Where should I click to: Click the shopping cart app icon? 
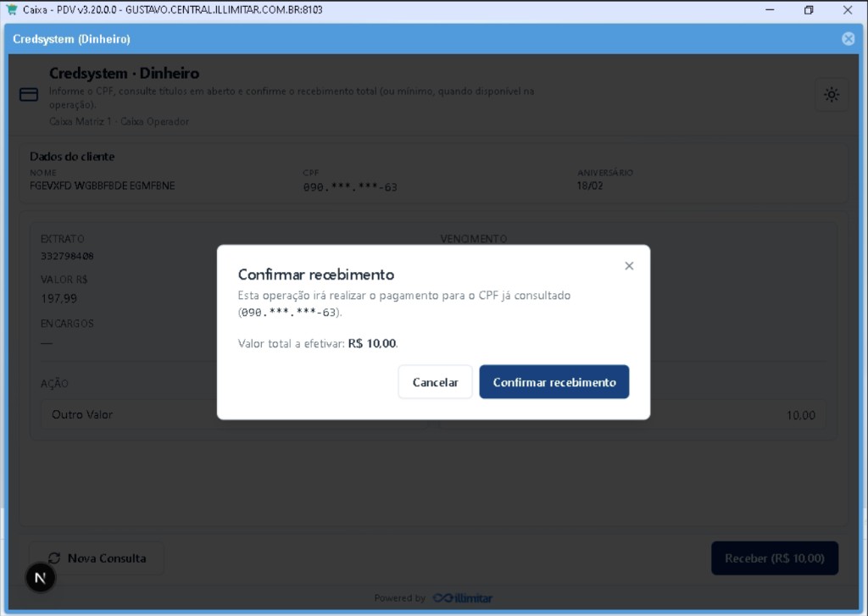11,9
